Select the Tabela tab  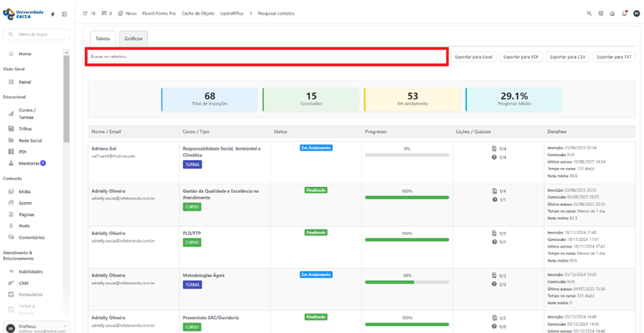[102, 39]
